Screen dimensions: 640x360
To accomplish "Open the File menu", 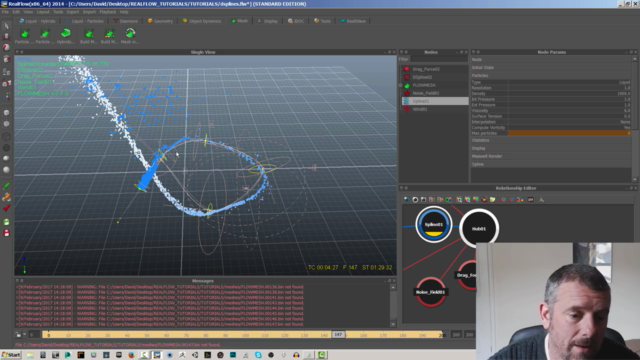I will coord(5,12).
